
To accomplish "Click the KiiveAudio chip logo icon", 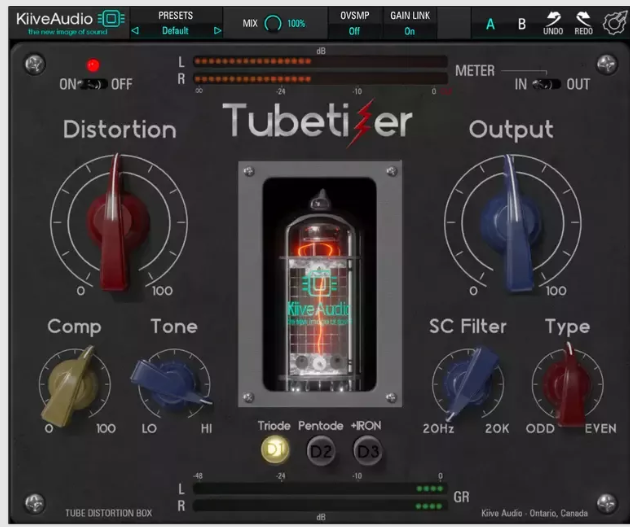I will (x=111, y=18).
